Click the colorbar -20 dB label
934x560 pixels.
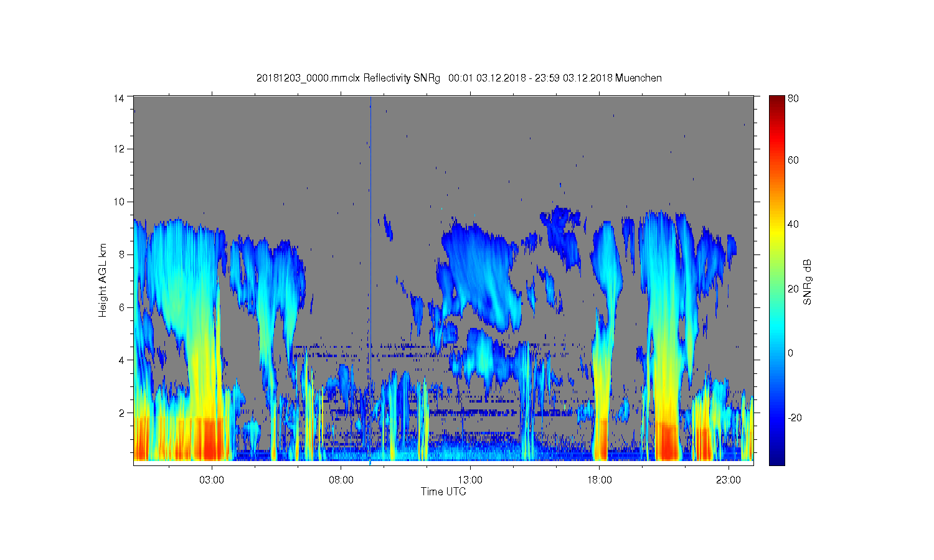pyautogui.click(x=795, y=418)
